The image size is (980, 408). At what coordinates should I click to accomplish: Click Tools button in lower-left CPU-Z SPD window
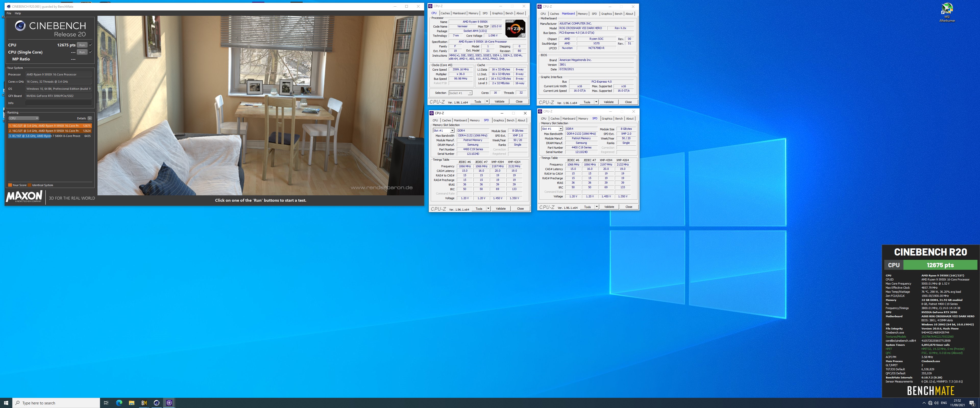coord(479,208)
